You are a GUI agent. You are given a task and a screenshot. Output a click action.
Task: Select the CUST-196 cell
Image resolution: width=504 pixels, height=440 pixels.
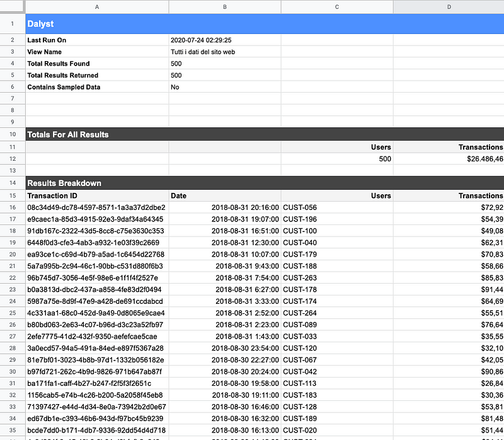(x=337, y=219)
